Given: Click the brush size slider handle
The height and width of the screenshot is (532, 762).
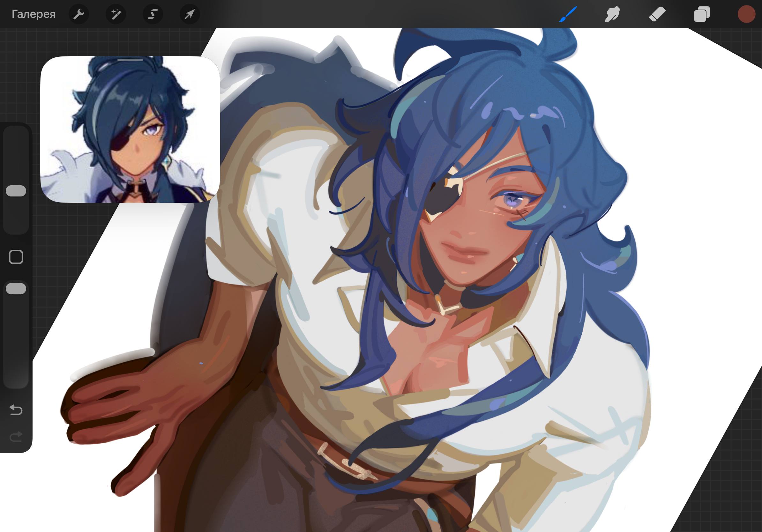Looking at the screenshot, I should coord(16,191).
